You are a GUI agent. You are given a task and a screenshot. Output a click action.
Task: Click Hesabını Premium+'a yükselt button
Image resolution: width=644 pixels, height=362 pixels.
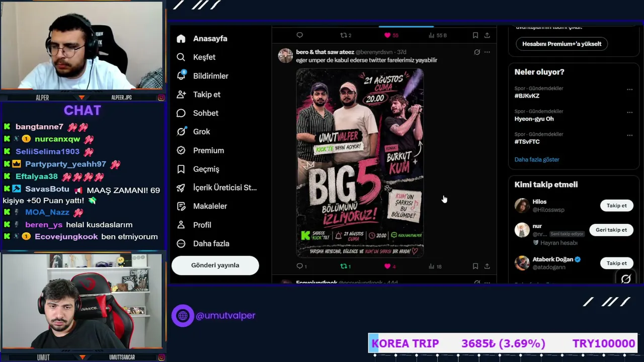click(561, 44)
